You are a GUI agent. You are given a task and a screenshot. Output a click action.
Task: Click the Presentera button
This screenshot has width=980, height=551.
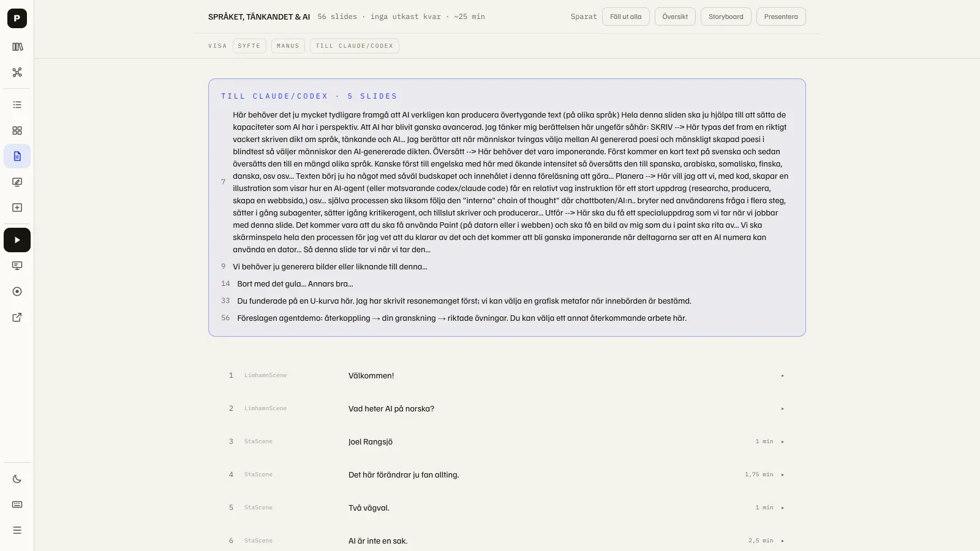(781, 17)
